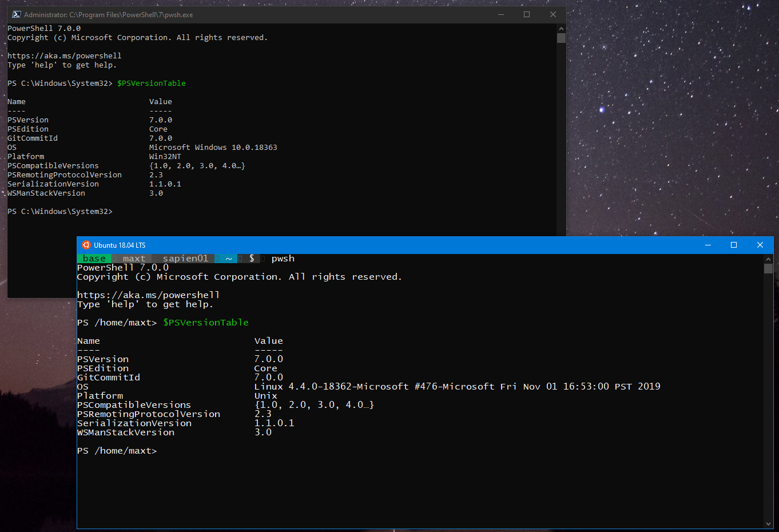Click the https://aka.ms/powershell text in the Ubuntu window
The image size is (779, 532).
148,295
